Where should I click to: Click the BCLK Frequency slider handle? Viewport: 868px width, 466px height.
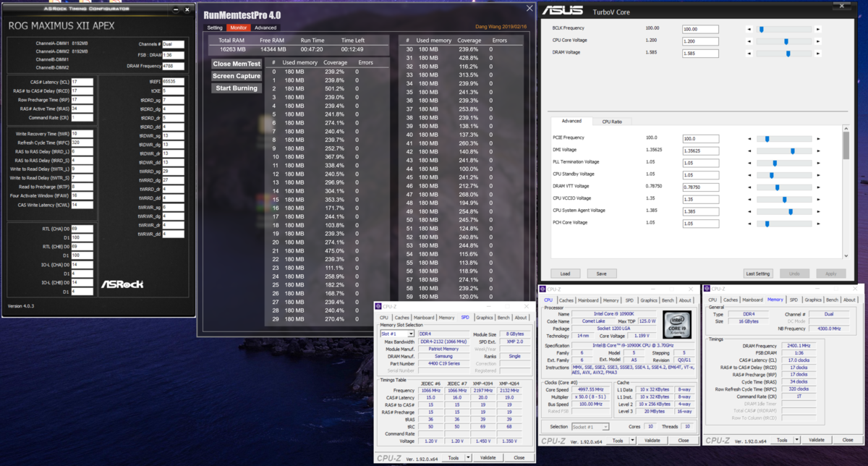(761, 30)
